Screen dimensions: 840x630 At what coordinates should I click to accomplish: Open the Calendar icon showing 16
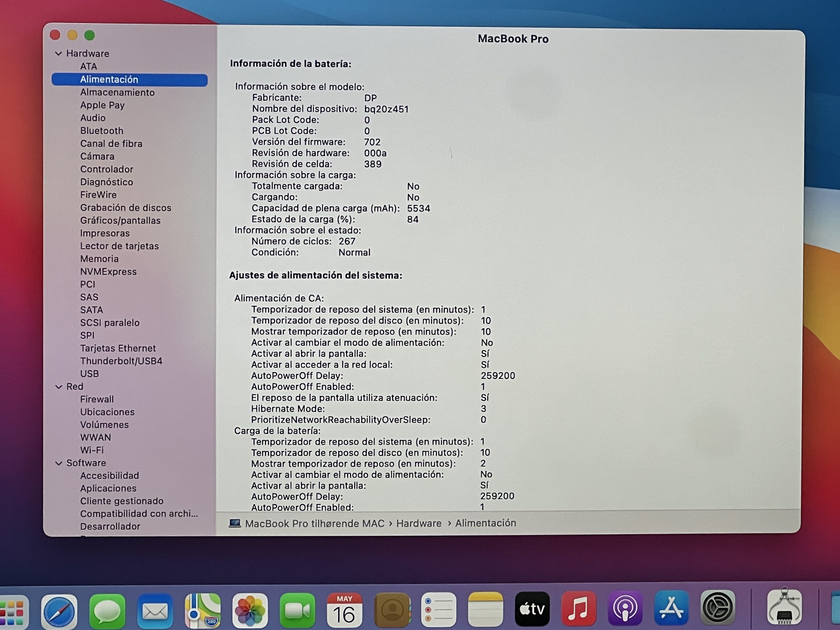(x=345, y=610)
